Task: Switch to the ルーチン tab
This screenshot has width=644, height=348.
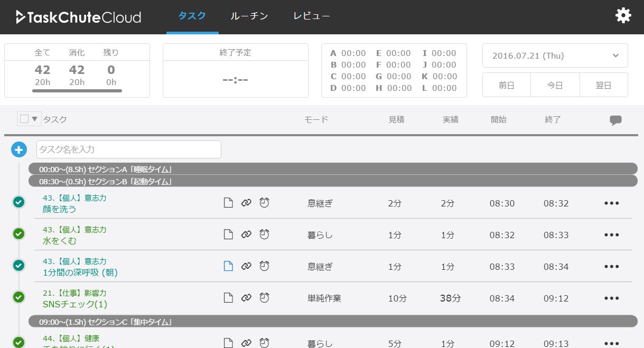Action: coord(249,16)
